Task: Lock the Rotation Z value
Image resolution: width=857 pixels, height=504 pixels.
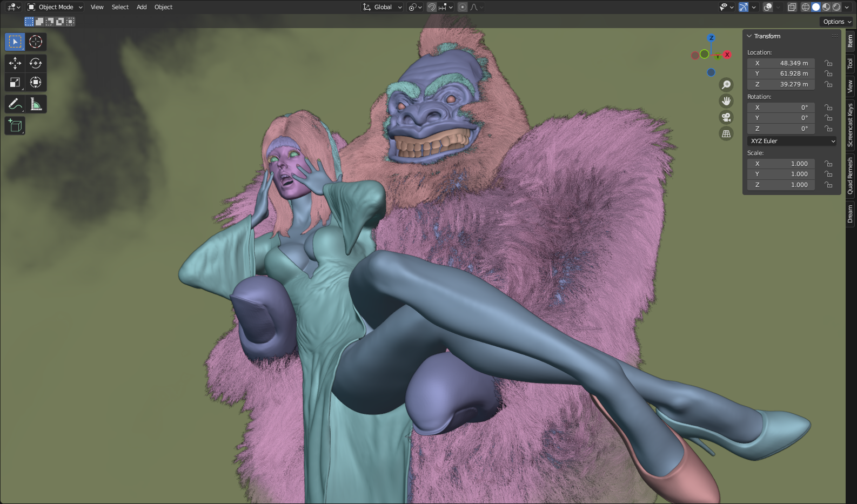Action: coord(828,129)
